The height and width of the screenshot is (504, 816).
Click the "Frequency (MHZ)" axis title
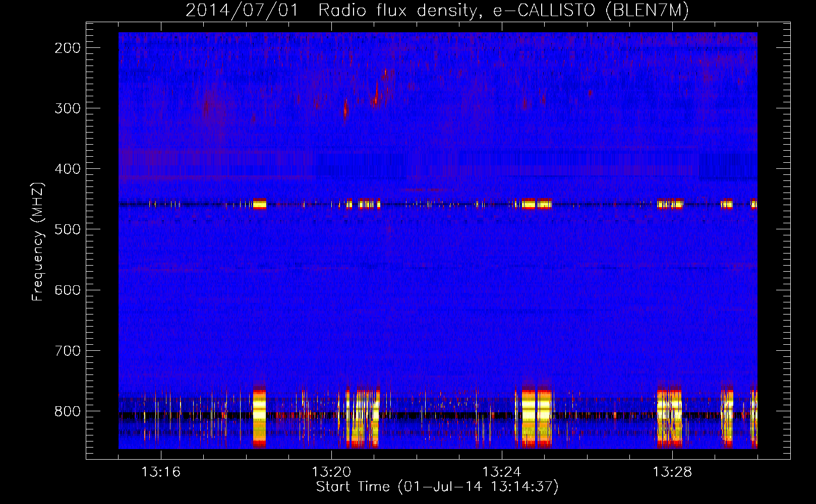click(38, 242)
